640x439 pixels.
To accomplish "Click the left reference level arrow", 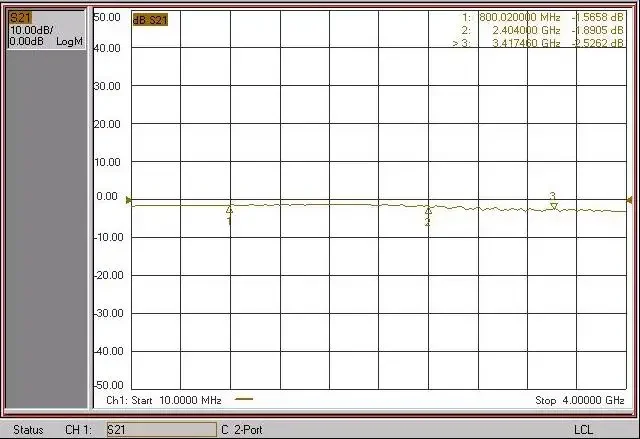I will 128,200.
